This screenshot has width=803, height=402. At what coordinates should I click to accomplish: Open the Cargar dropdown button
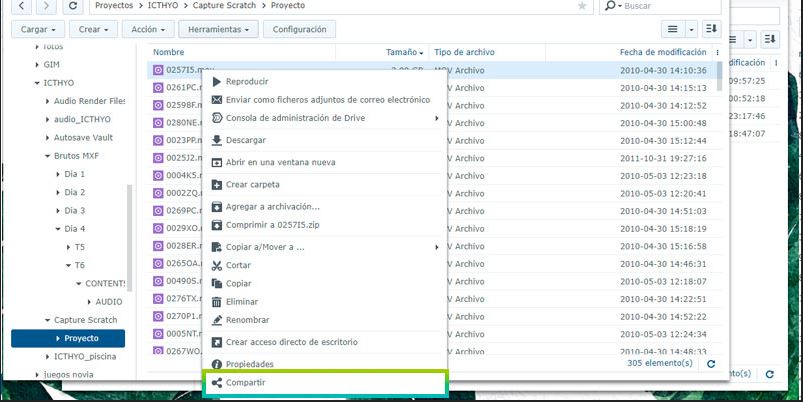(x=38, y=29)
